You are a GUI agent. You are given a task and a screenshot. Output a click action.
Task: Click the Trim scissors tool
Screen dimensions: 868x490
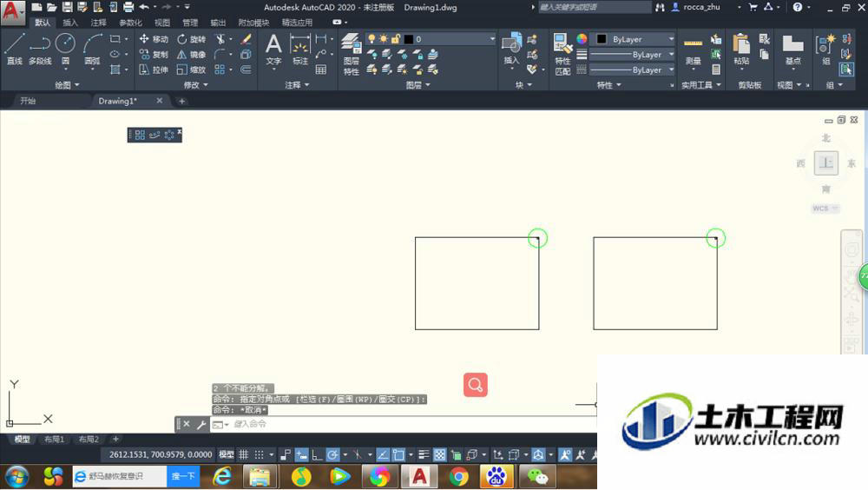[220, 39]
